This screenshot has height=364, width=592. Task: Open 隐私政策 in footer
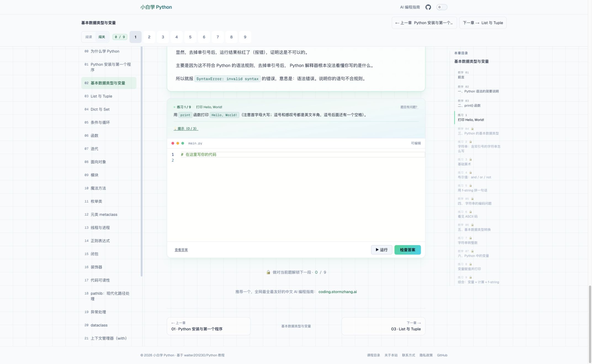[426, 355]
